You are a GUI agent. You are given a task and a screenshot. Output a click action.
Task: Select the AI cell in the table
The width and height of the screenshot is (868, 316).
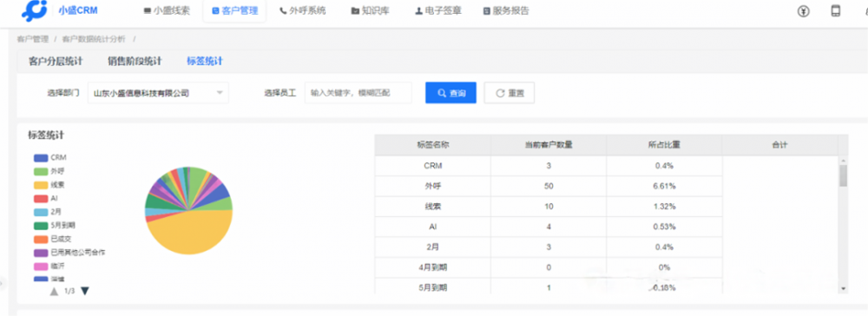pyautogui.click(x=432, y=227)
